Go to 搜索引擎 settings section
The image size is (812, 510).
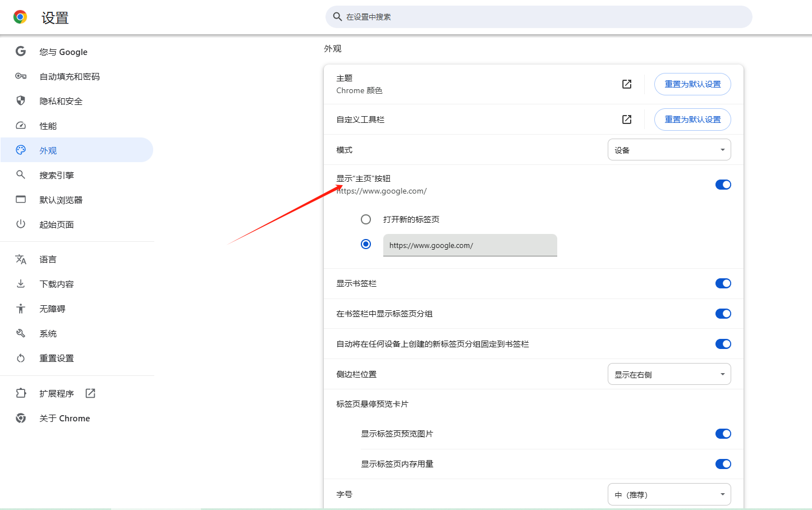(x=76, y=175)
